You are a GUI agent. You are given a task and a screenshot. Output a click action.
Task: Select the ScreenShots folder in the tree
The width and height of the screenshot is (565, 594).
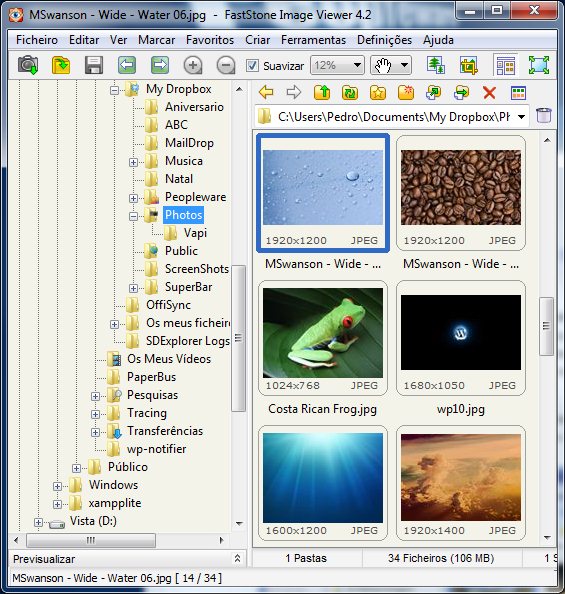[197, 269]
